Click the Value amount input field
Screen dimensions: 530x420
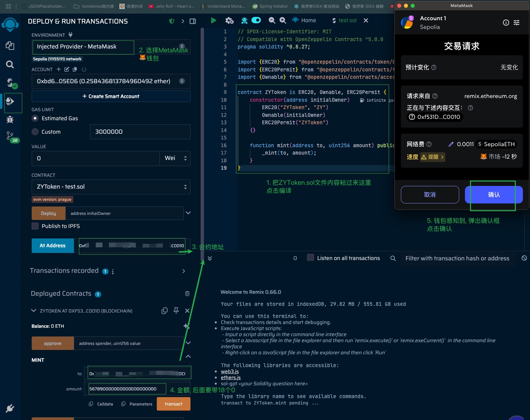[96, 158]
